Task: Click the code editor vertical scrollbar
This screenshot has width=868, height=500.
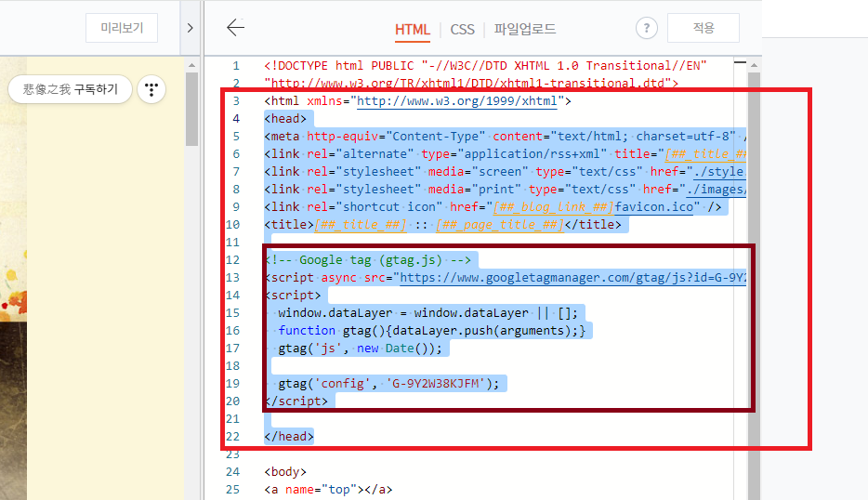Action: tap(754, 285)
